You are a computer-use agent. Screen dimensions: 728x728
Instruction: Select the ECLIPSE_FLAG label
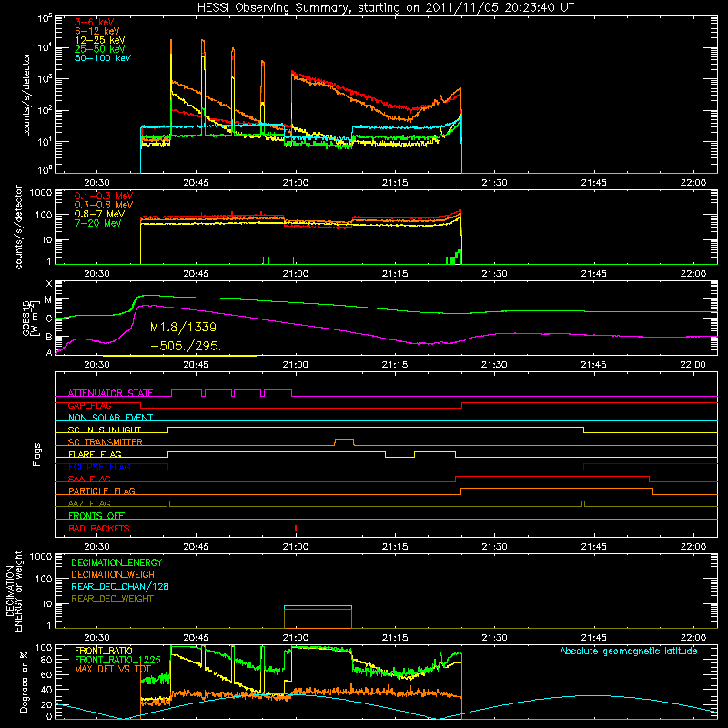click(99, 467)
